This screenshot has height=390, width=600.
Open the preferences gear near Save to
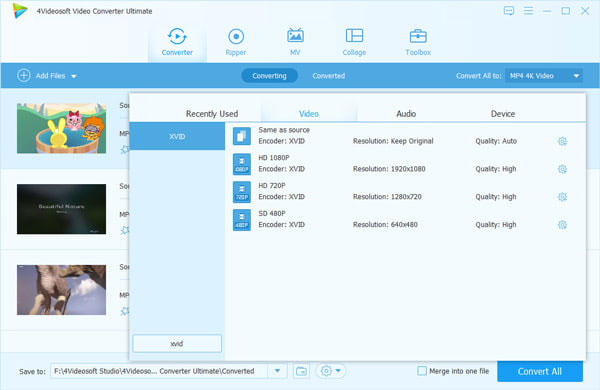[x=326, y=371]
